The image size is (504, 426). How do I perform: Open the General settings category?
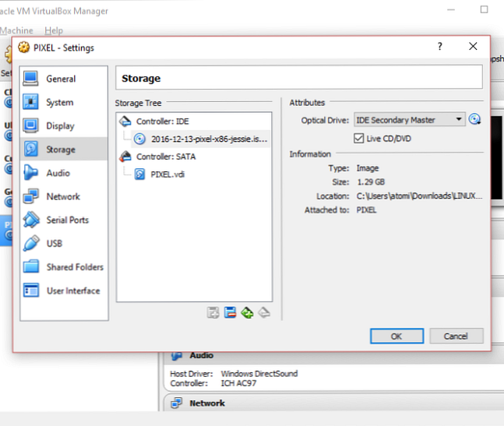point(60,79)
